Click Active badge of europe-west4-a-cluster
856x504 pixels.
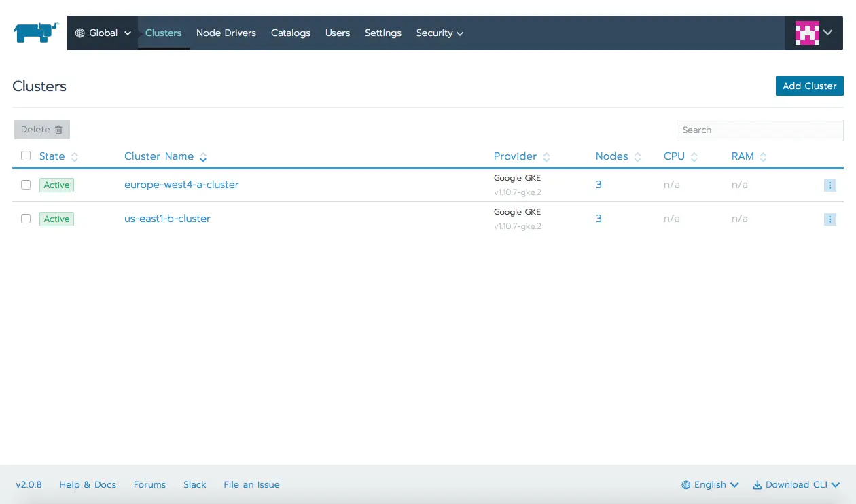point(56,185)
